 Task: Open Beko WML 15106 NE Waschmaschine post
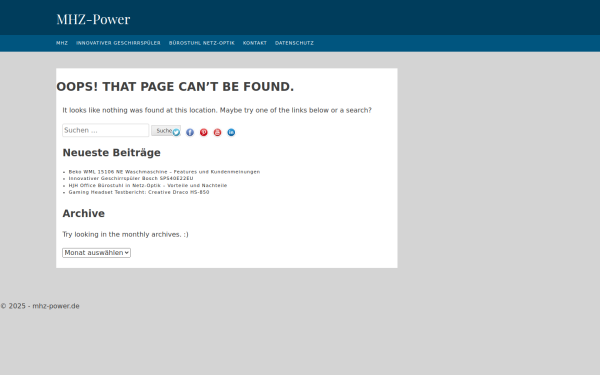(164, 172)
